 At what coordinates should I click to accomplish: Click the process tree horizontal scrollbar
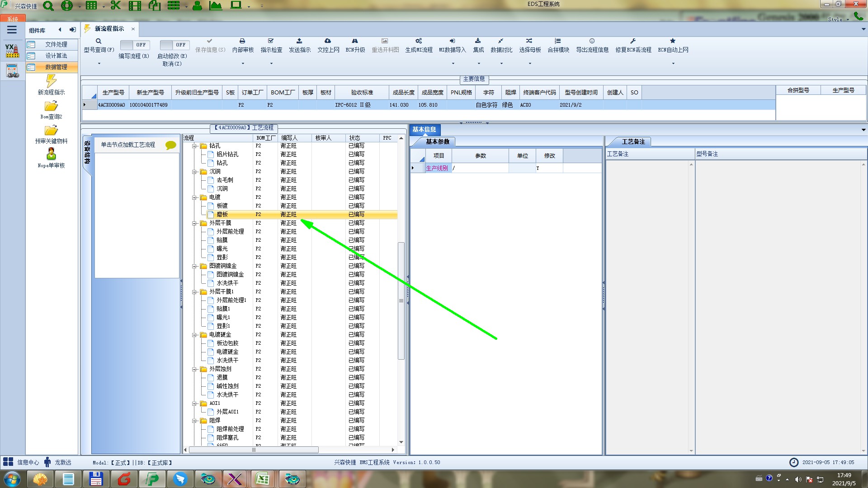(x=253, y=450)
